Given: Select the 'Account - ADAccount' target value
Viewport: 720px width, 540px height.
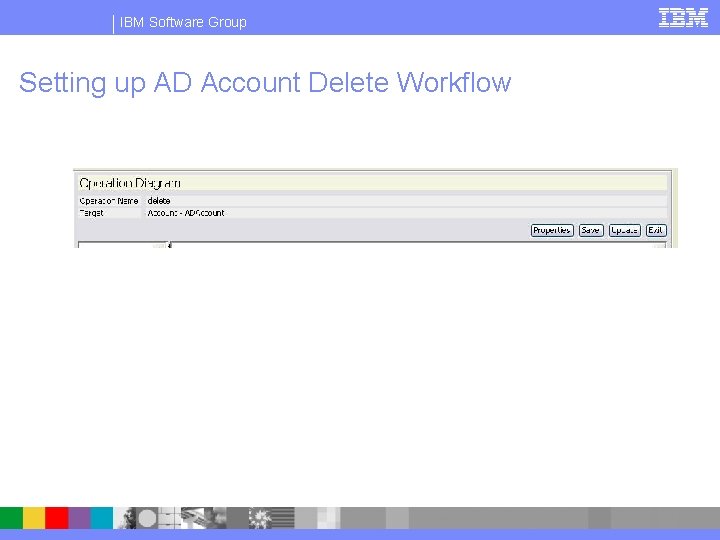Looking at the screenshot, I should 186,213.
